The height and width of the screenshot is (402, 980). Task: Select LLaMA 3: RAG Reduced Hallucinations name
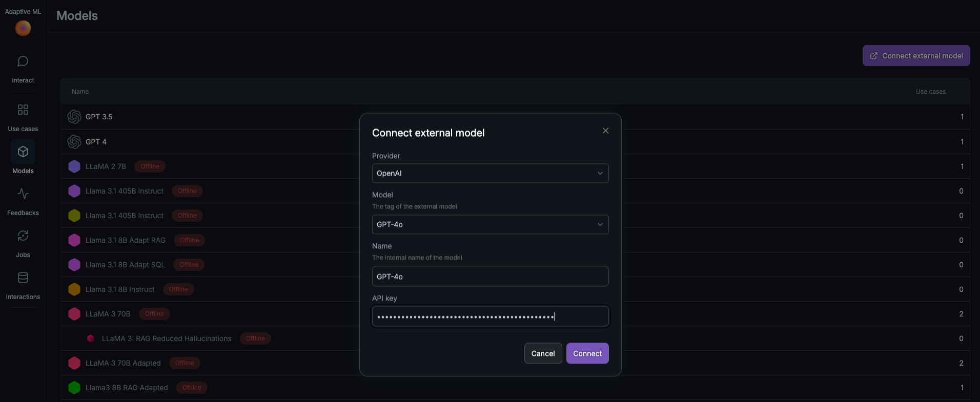[167, 338]
